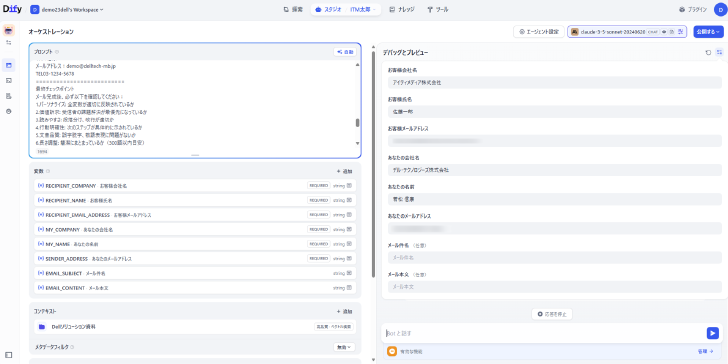Go to the 探索 (Explore) tab
Viewport: 728px width, 364px height.
coord(293,9)
